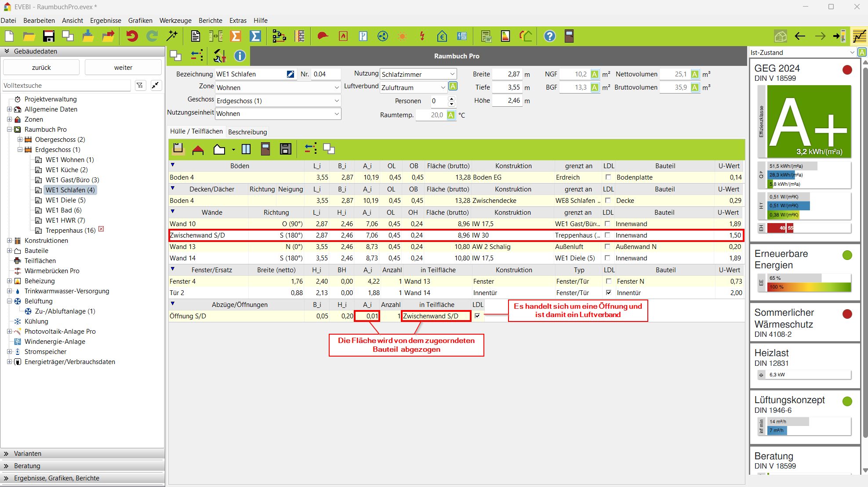Enable LDL checkbox for Boden 4 Bodenplatte

click(608, 177)
